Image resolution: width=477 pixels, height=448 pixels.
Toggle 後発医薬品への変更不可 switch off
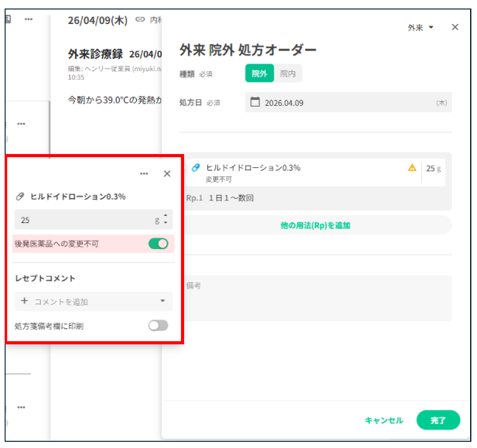point(158,244)
